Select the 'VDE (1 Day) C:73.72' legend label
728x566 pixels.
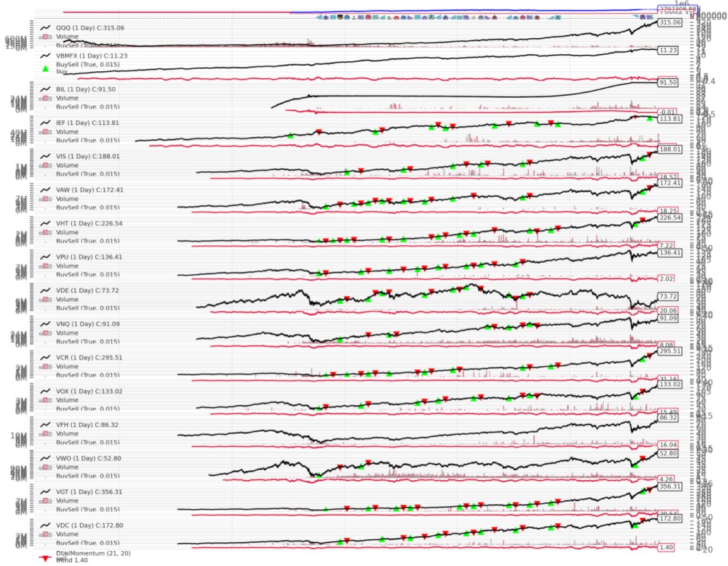tap(87, 291)
